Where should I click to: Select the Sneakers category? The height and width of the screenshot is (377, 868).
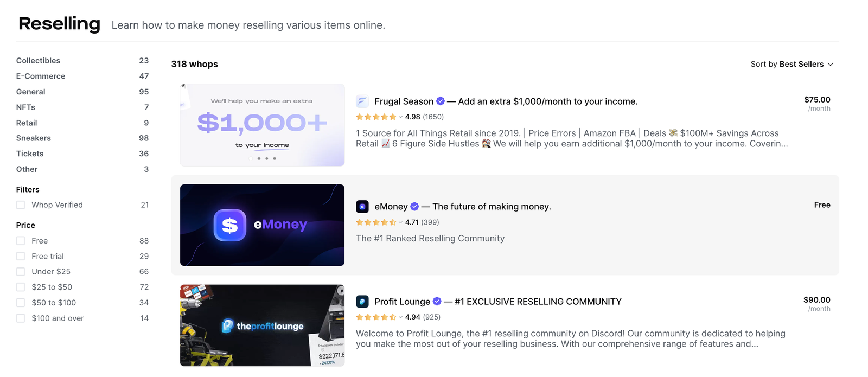coord(34,138)
